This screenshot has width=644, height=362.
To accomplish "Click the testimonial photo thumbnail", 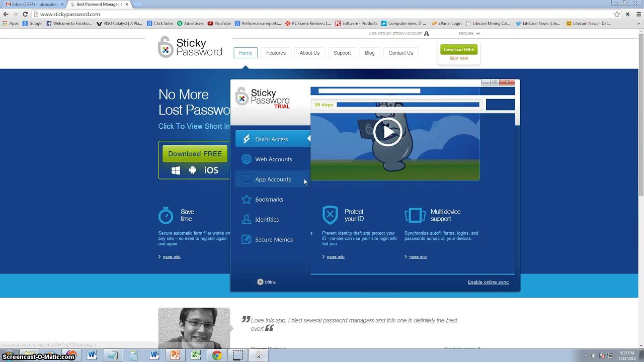I will pos(194,328).
